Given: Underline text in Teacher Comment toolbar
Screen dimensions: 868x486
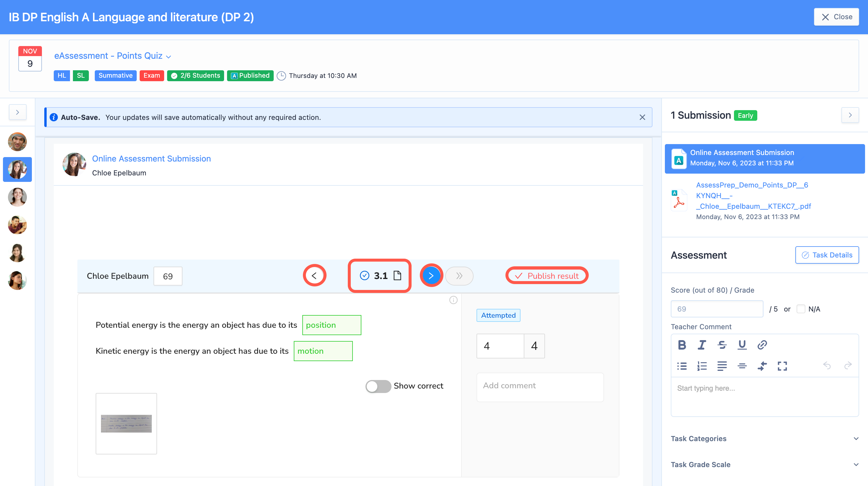Looking at the screenshot, I should [x=742, y=345].
